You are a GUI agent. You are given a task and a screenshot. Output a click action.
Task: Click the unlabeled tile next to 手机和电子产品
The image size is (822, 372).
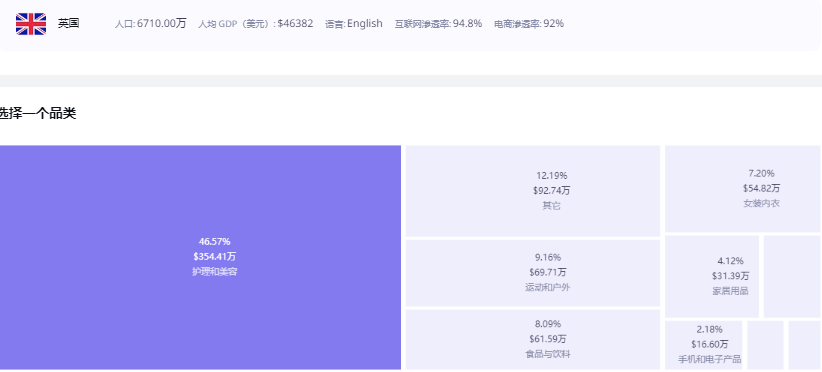765,345
